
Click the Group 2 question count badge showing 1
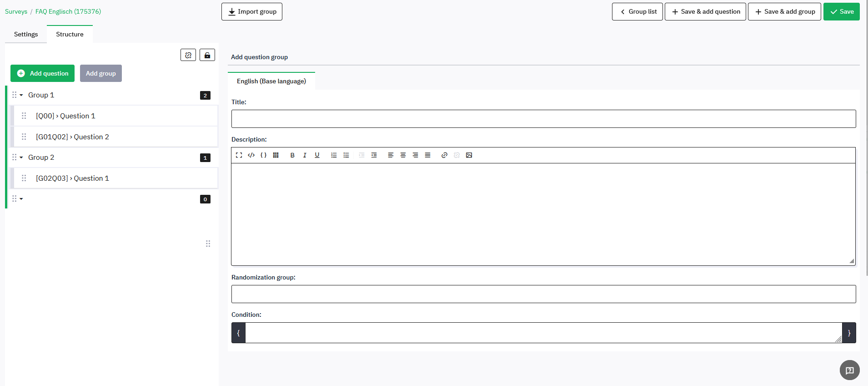205,157
